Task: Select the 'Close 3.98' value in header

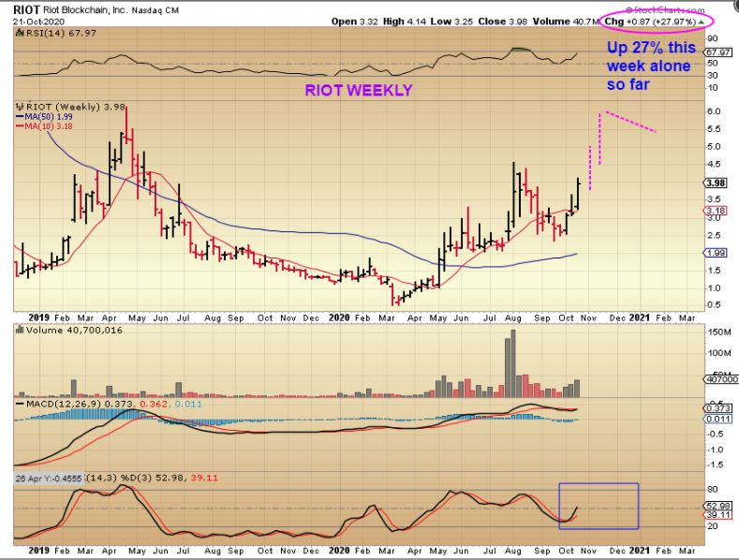Action: pyautogui.click(x=502, y=22)
